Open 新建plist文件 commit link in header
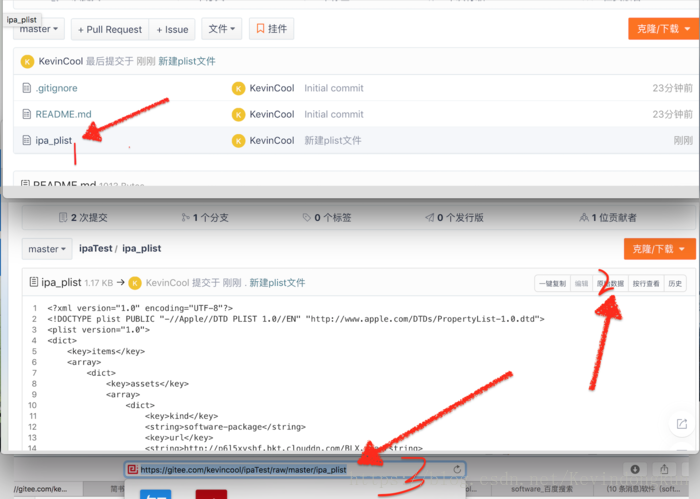Viewport: 700px width, 499px height. (x=187, y=61)
